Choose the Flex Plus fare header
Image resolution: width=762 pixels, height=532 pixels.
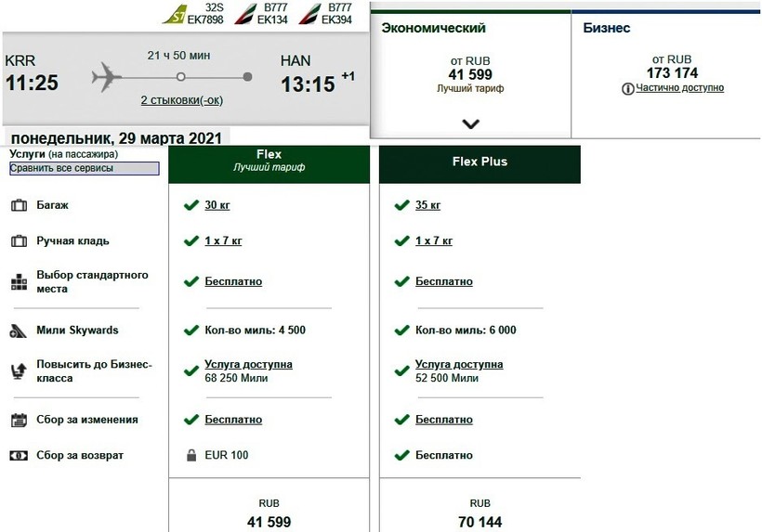coord(480,163)
